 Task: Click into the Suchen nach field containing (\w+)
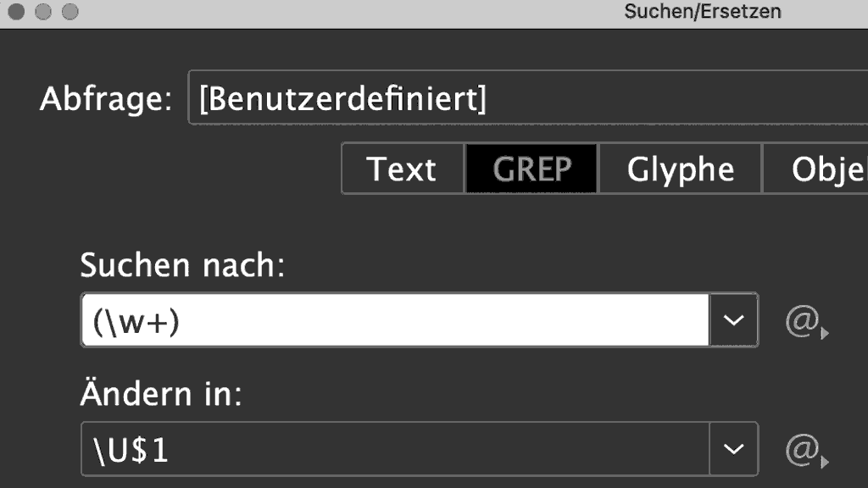[x=395, y=320]
